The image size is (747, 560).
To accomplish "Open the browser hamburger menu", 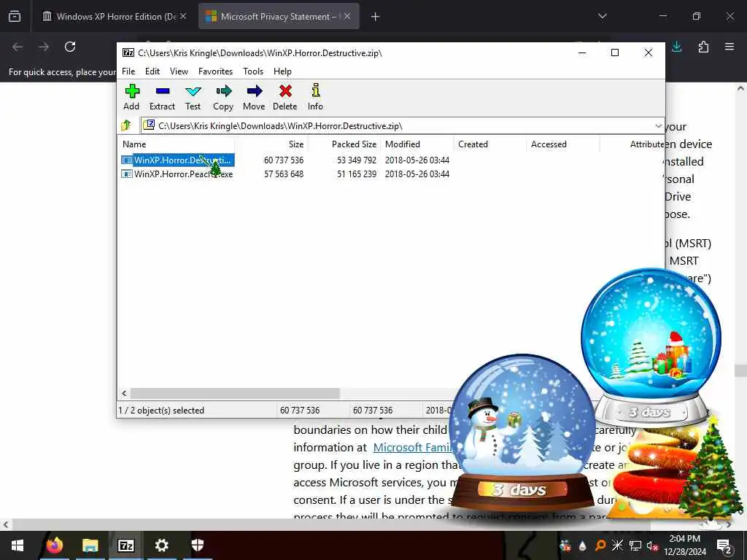I will point(729,47).
